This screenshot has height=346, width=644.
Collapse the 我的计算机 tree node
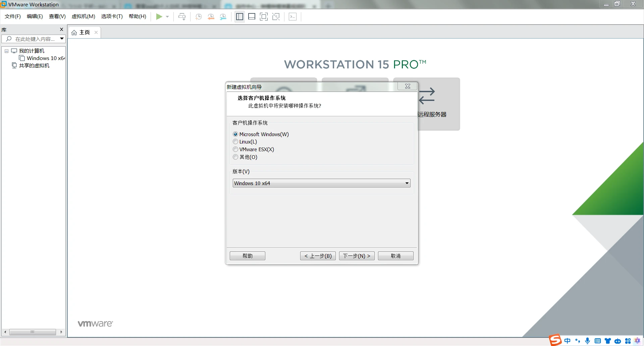point(6,51)
